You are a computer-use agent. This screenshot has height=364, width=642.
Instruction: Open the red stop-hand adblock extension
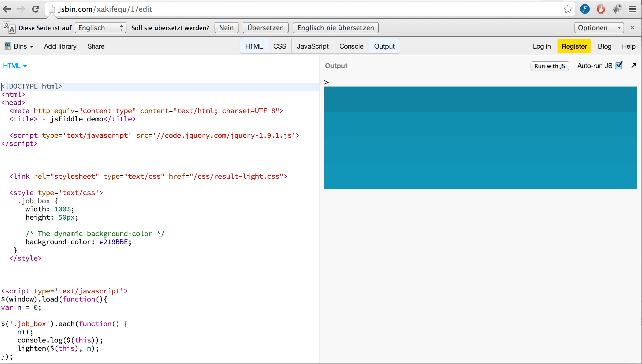[x=601, y=9]
